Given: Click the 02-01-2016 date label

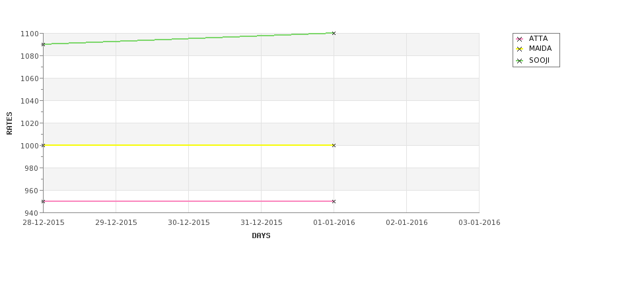Looking at the screenshot, I should click(x=407, y=222).
